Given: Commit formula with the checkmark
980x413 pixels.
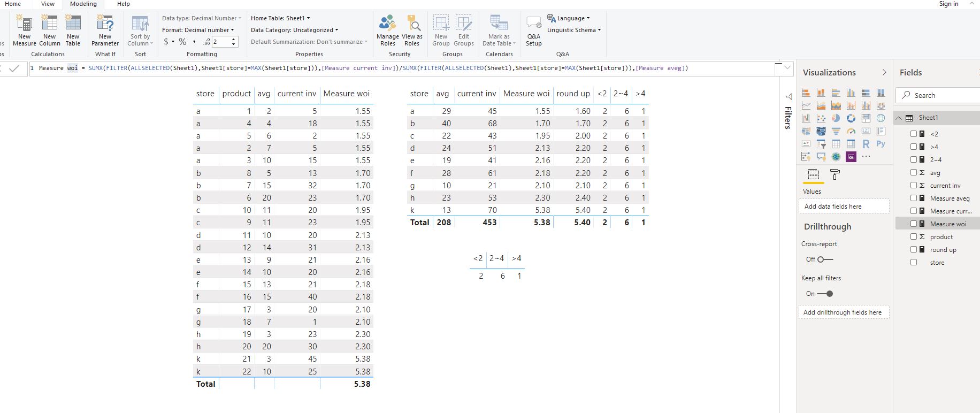Looking at the screenshot, I should point(14,68).
